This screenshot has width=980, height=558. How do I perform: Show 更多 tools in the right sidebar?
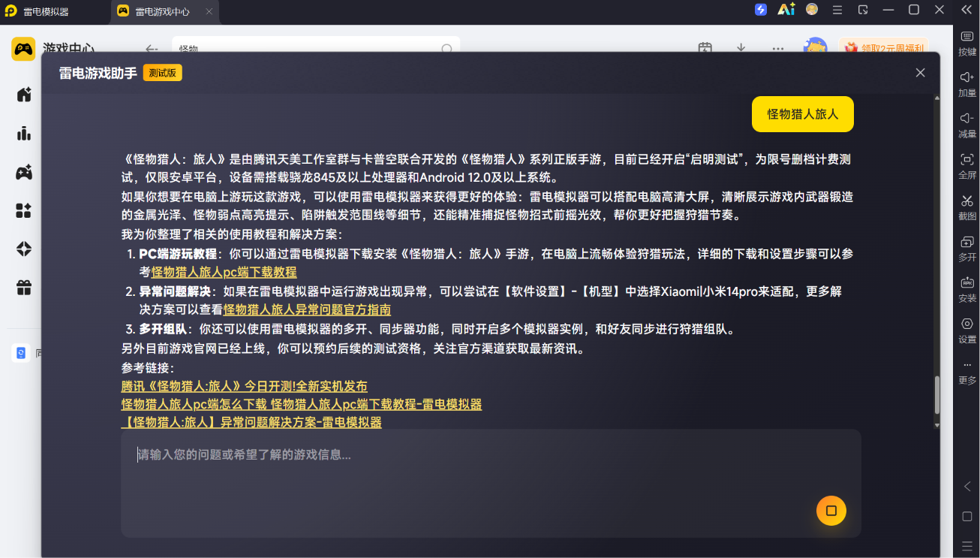click(x=967, y=373)
